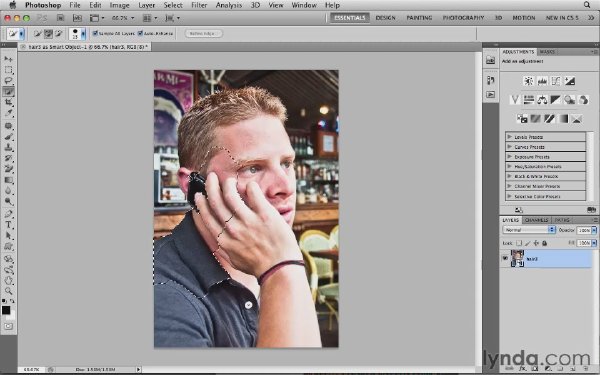
Task: Select the Rectangular Marquee tool
Action: click(8, 70)
